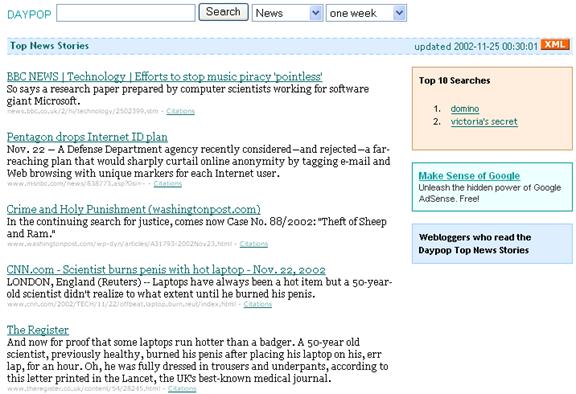Viewport: 576px width, 394px height.
Task: Click the orange XML feed icon
Action: tap(555, 44)
